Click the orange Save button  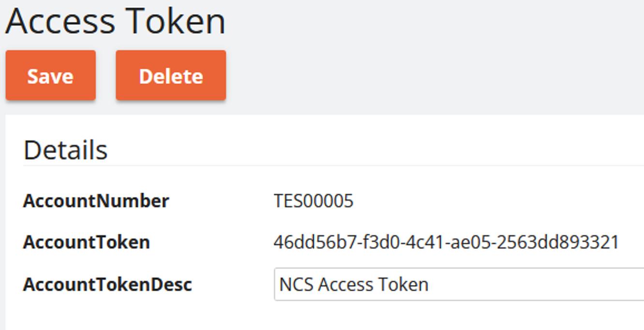point(50,75)
